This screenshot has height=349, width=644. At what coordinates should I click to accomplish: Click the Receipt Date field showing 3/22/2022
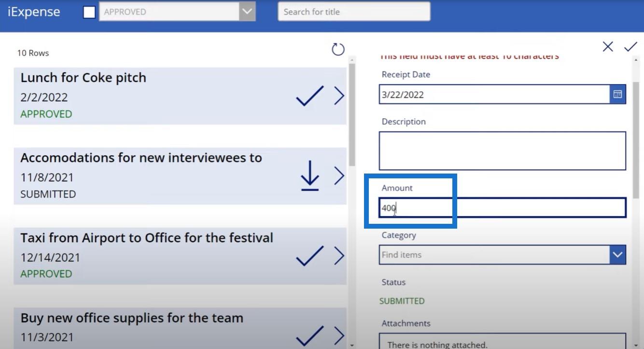coord(494,94)
